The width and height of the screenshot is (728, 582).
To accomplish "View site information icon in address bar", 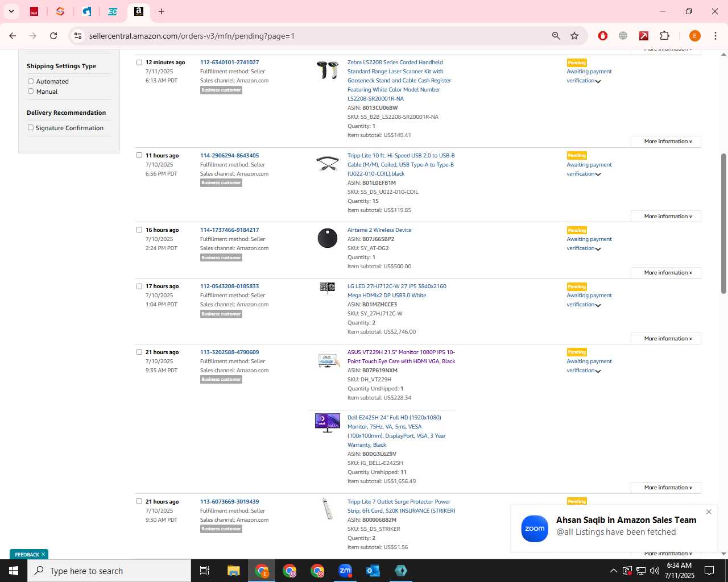I will (x=78, y=36).
